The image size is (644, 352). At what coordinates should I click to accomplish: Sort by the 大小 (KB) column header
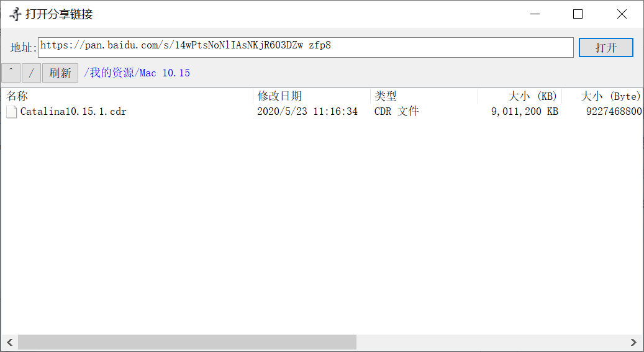520,96
